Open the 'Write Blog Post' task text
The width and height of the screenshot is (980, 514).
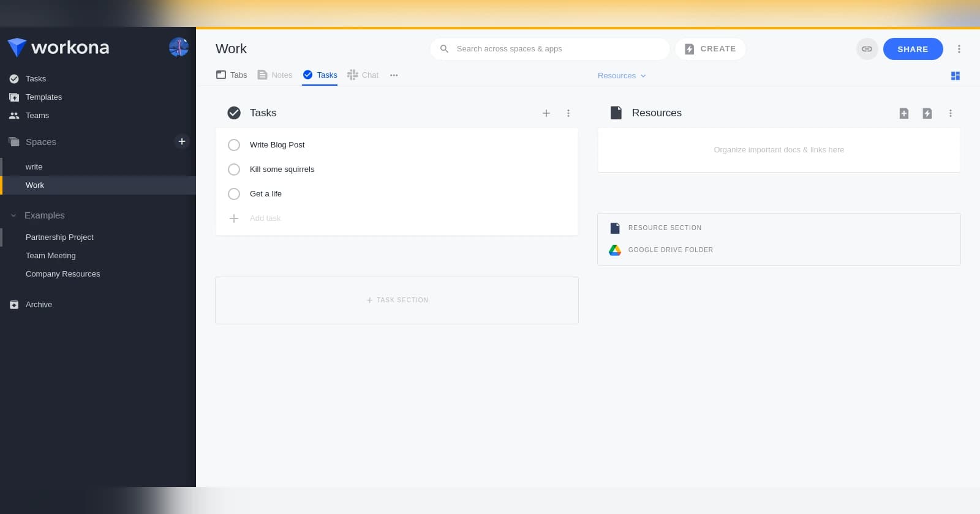tap(277, 145)
